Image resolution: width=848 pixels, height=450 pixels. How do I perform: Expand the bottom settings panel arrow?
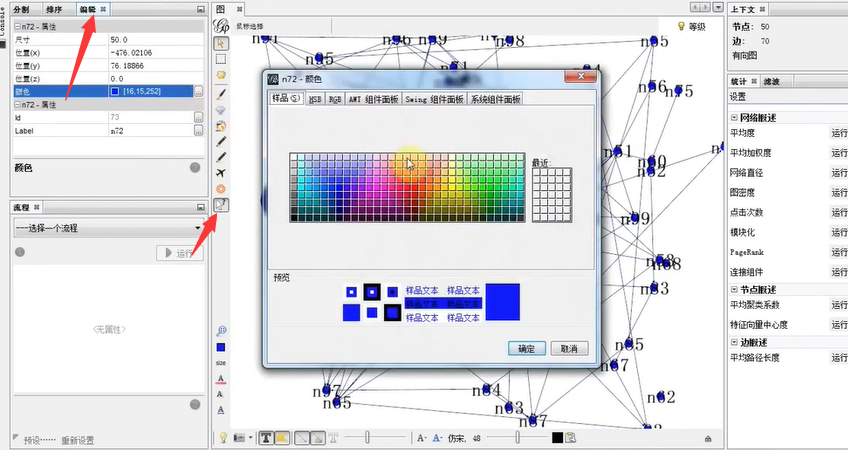coord(708,439)
